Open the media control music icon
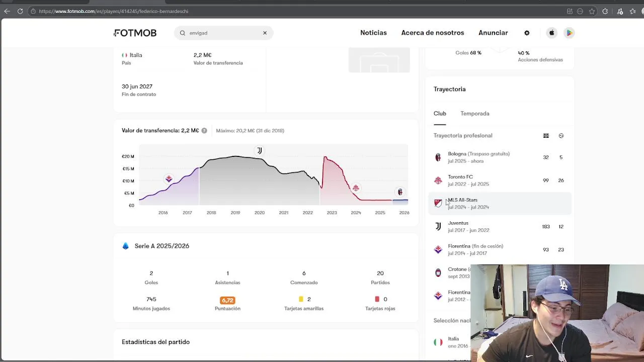Screen dimensions: 644x362 (x=620, y=11)
